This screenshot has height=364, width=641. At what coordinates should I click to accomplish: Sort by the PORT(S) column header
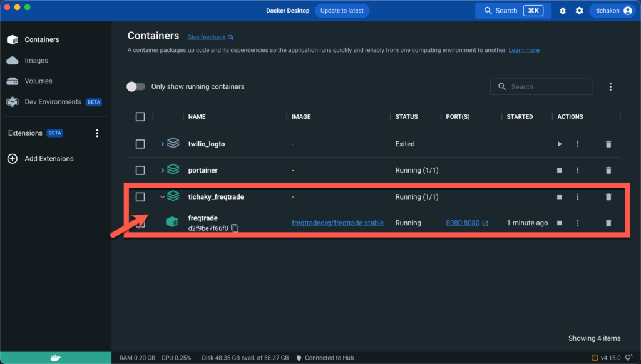pos(458,117)
